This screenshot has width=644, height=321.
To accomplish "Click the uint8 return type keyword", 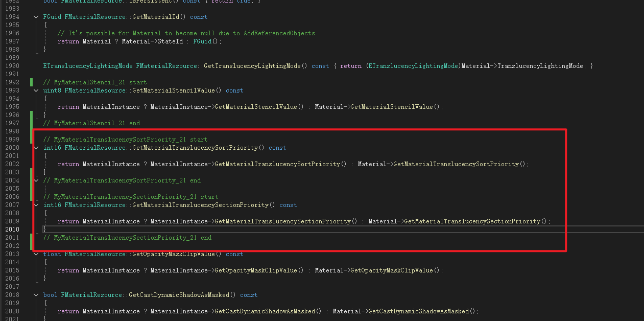I will click(x=52, y=90).
